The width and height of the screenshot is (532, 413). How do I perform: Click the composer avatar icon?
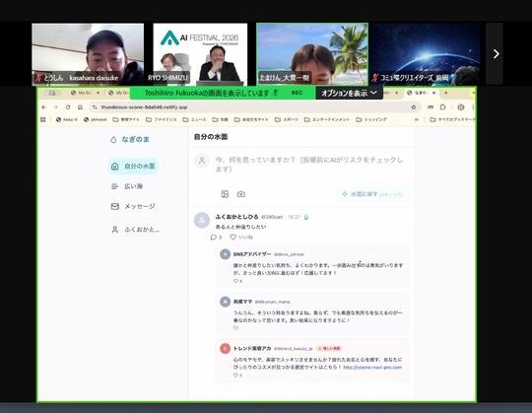pos(202,161)
